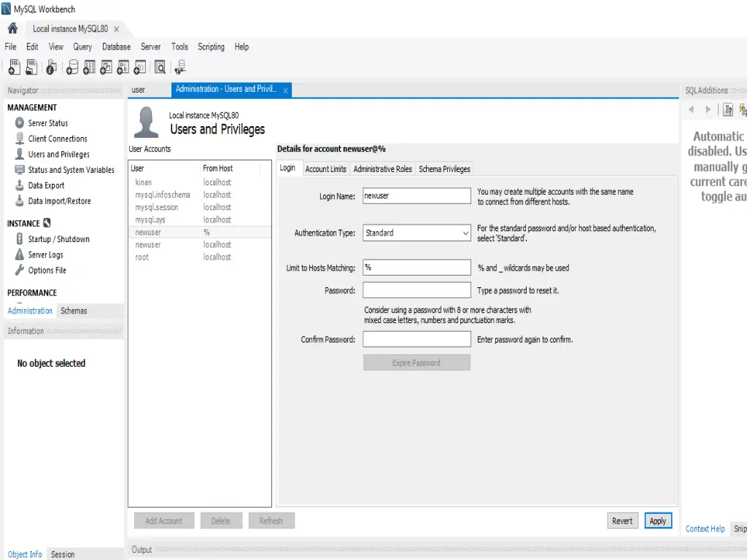This screenshot has width=747, height=560.
Task: Select the Object Info tab
Action: click(x=25, y=554)
